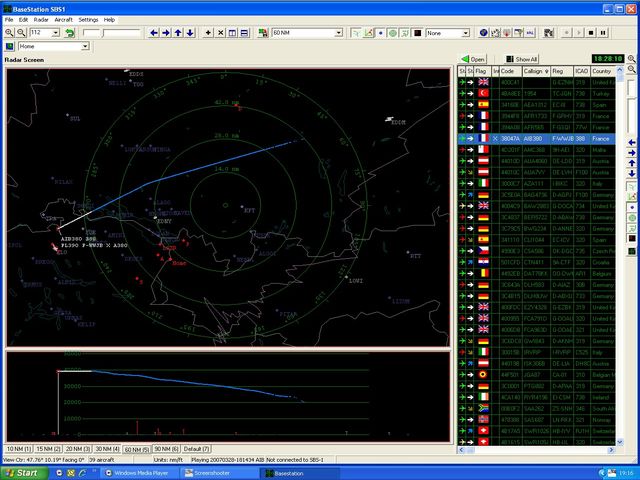Click the zoom out magnifier in main toolbar
Screen dimensions: 640x480
pyautogui.click(x=21, y=33)
